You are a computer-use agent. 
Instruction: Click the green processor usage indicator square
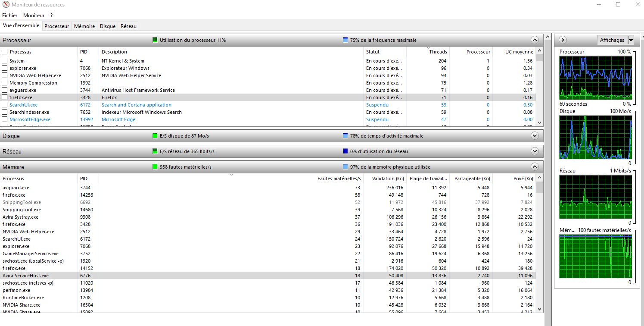[x=155, y=40]
